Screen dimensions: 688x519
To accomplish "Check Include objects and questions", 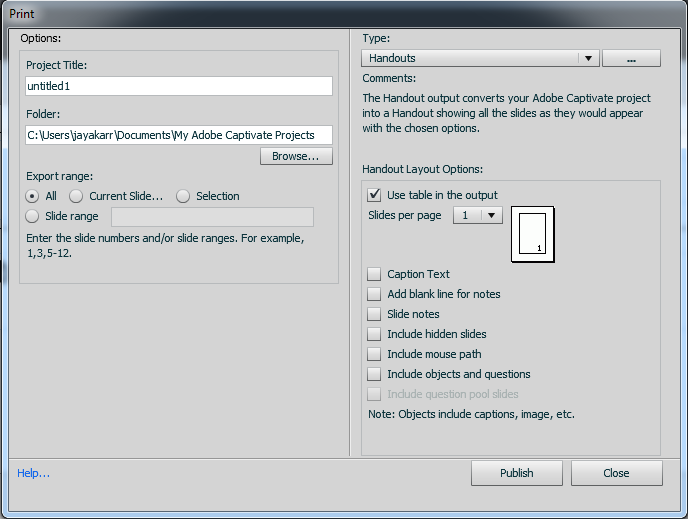I will point(374,374).
